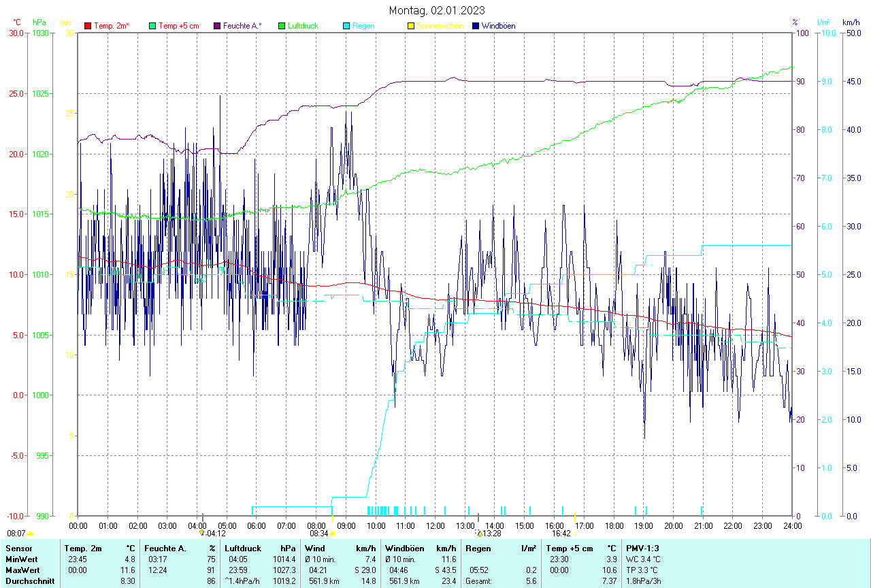Select the 'Regen' legend label
The width and height of the screenshot is (871, 588).
tap(363, 27)
